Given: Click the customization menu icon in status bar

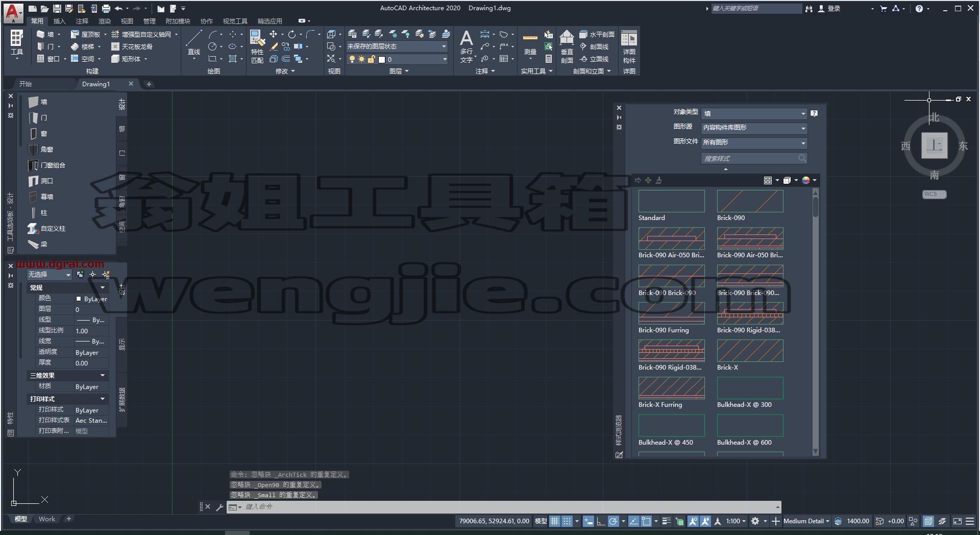Looking at the screenshot, I should [x=970, y=521].
